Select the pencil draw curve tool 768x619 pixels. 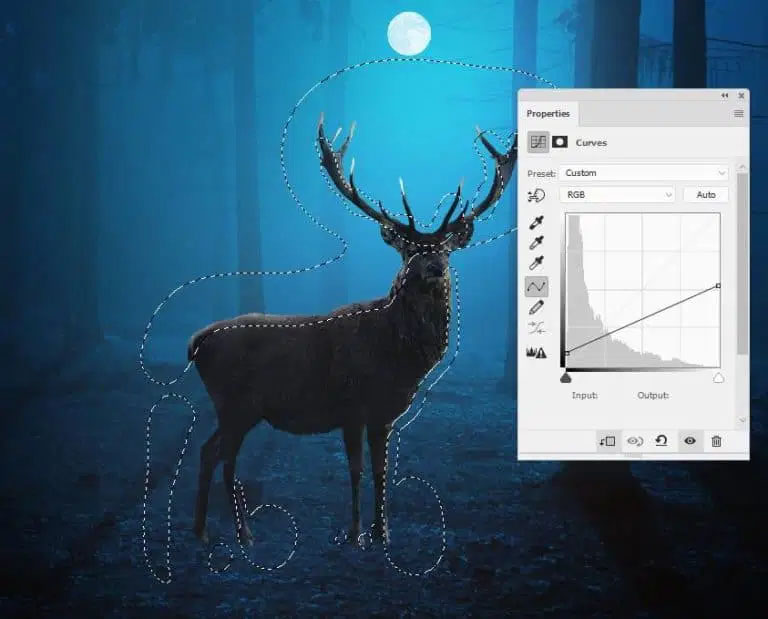pyautogui.click(x=537, y=308)
